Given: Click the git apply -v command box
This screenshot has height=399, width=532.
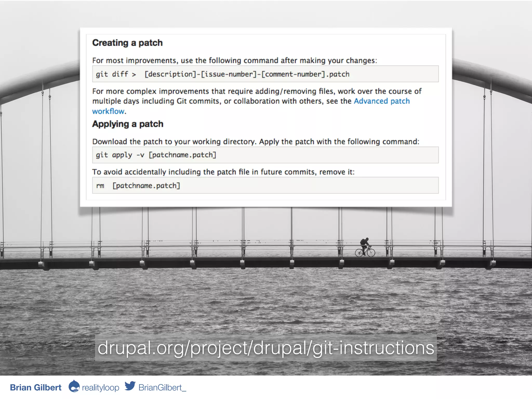Looking at the screenshot, I should tap(265, 155).
